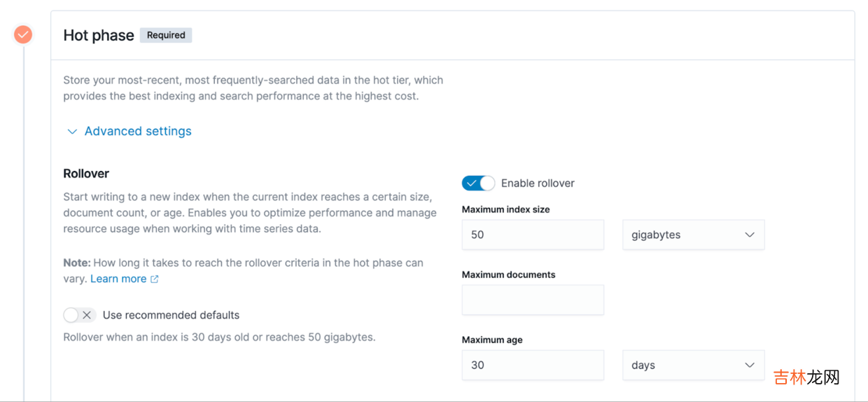This screenshot has height=402, width=868.
Task: Click the 吉林龙网 watermark logo
Action: pyautogui.click(x=806, y=377)
